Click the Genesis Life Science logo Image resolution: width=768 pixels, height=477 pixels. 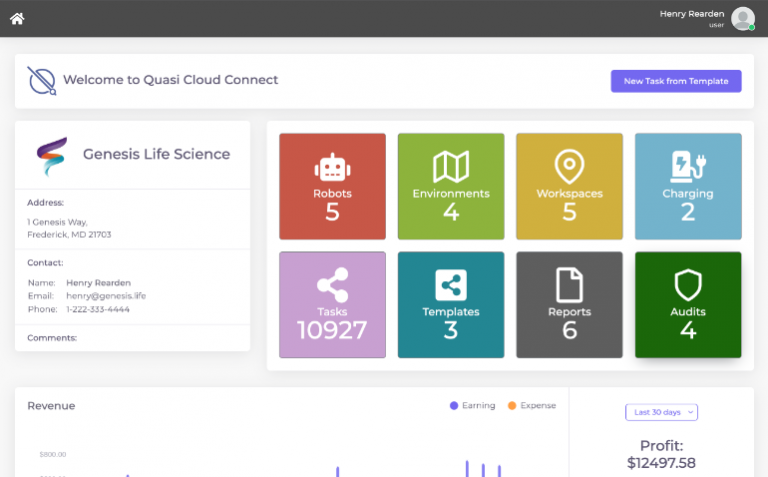(51, 155)
